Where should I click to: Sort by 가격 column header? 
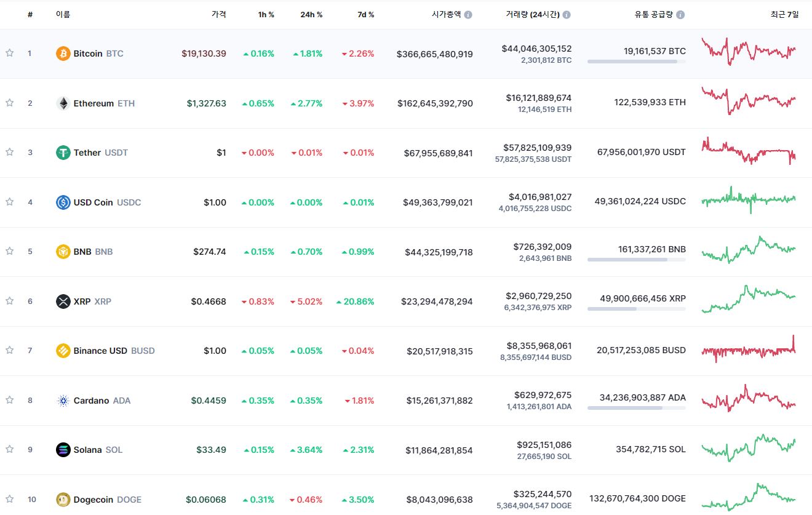(218, 14)
